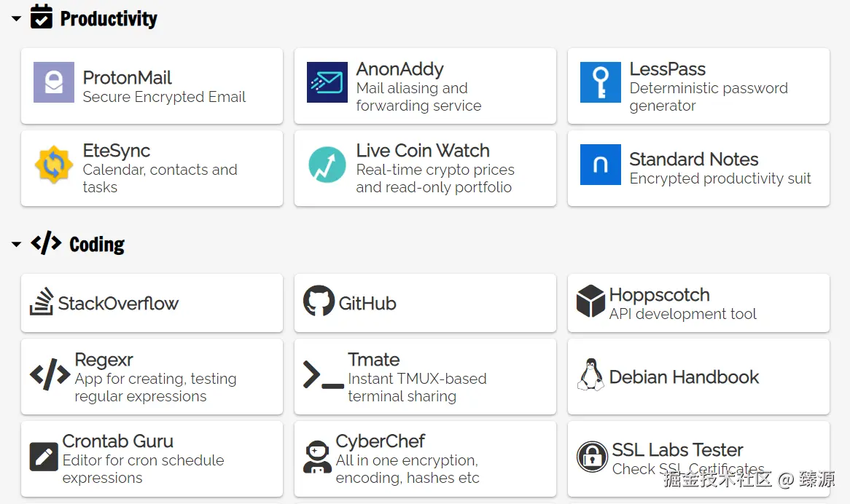
Task: Collapse the Coding section arrow
Action: pyautogui.click(x=16, y=245)
